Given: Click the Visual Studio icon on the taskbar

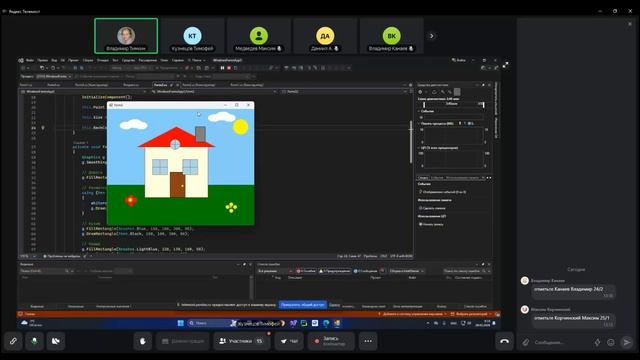Looking at the screenshot, I should (x=293, y=323).
